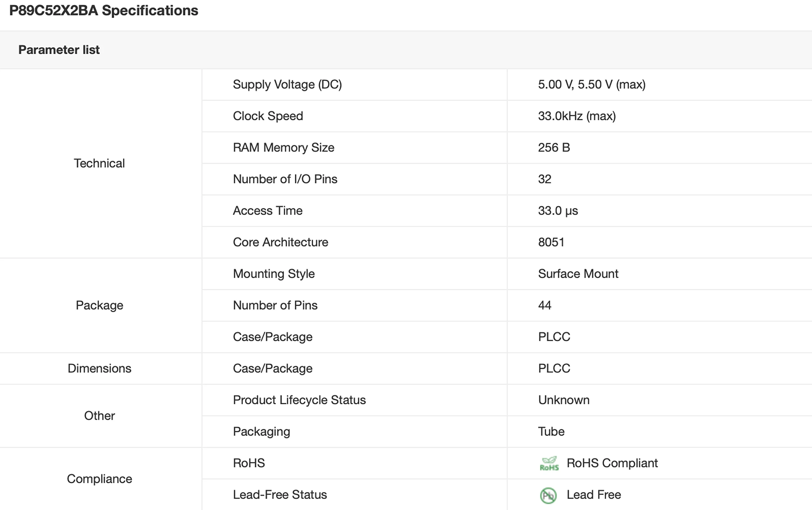Click the RoHS Compliant text

pos(612,463)
